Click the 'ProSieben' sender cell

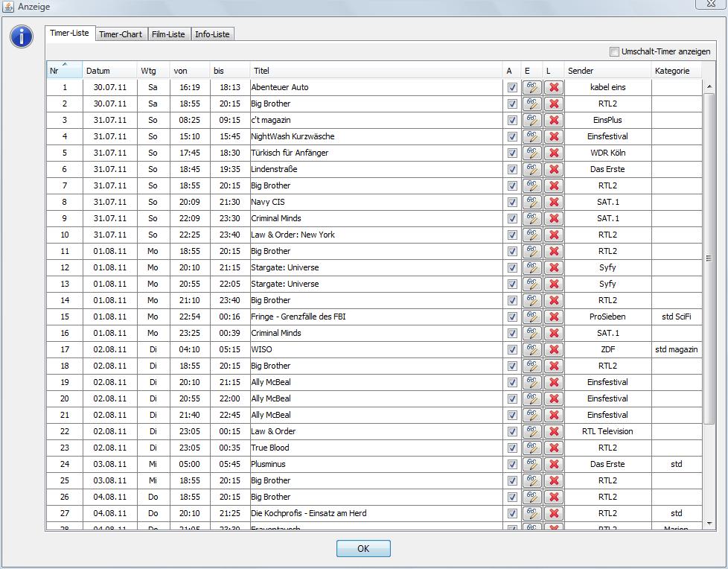point(607,317)
